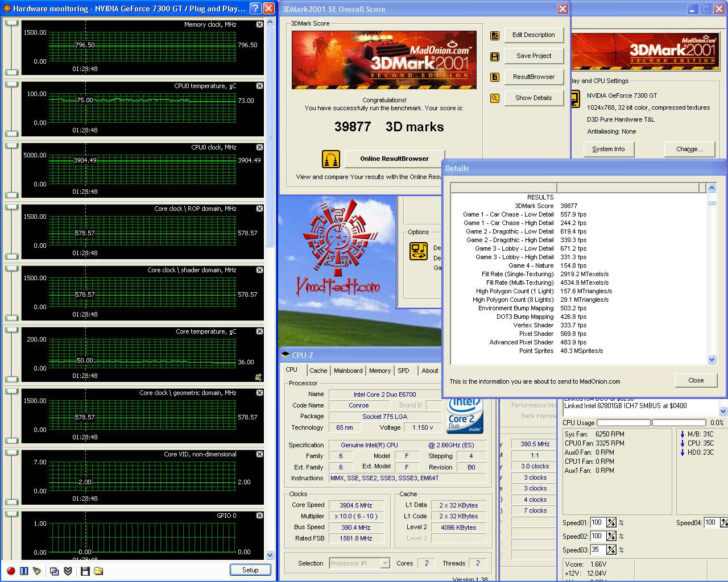Click the document icon beside ResultBrowser
The image size is (728, 582).
point(495,77)
